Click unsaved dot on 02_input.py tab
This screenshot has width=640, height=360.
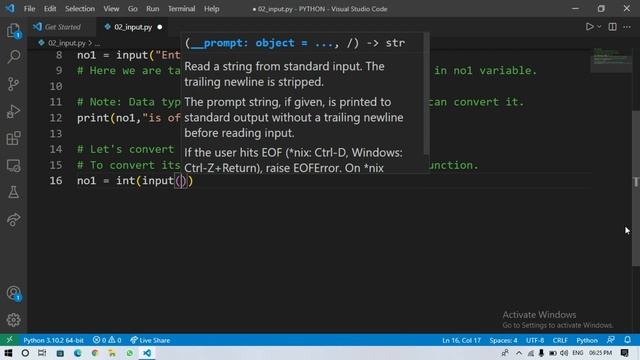coord(160,27)
